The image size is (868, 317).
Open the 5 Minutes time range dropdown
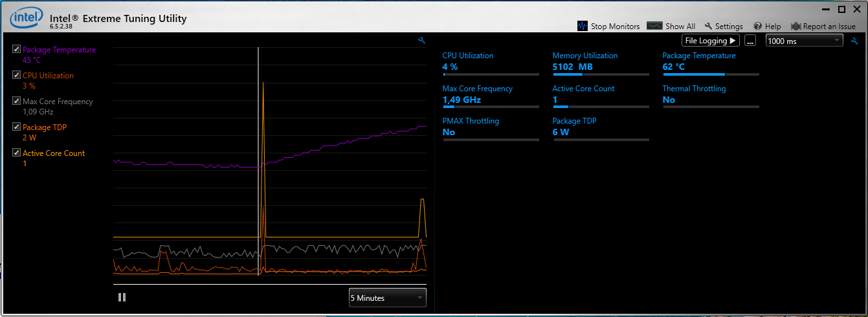[x=387, y=298]
